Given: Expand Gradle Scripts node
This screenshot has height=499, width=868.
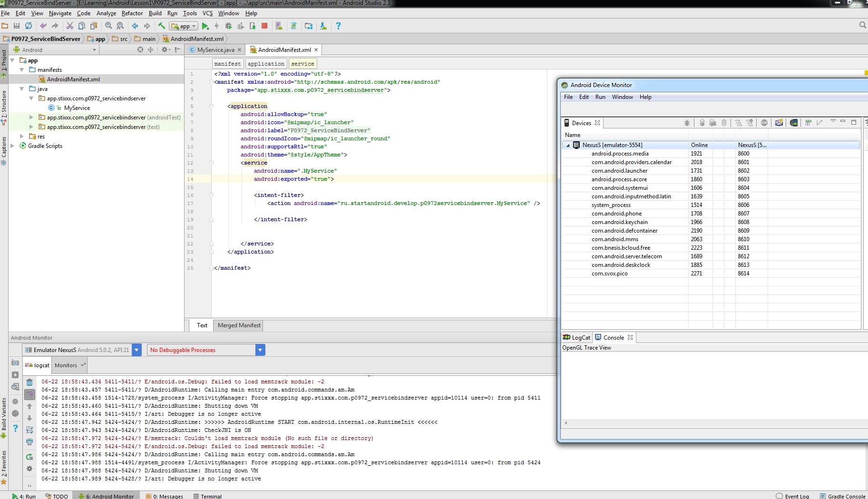Looking at the screenshot, I should tap(12, 146).
